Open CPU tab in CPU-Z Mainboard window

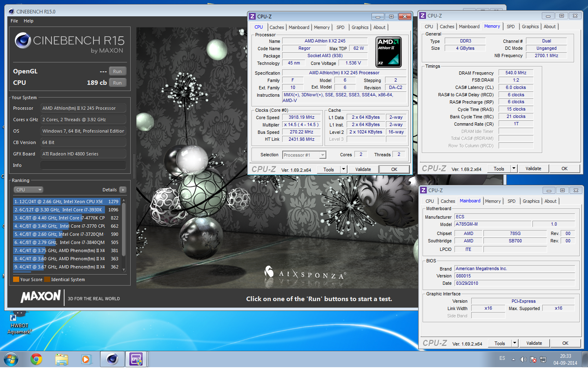(430, 201)
